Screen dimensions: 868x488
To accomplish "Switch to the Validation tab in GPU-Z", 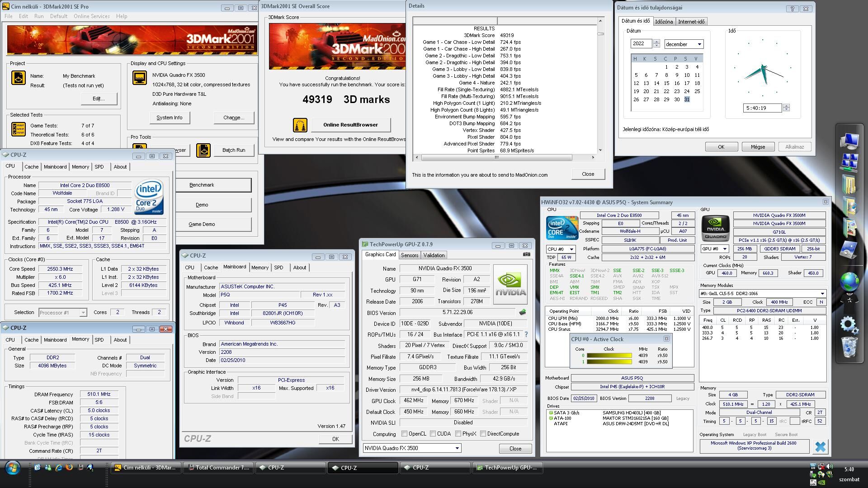I will pyautogui.click(x=434, y=255).
